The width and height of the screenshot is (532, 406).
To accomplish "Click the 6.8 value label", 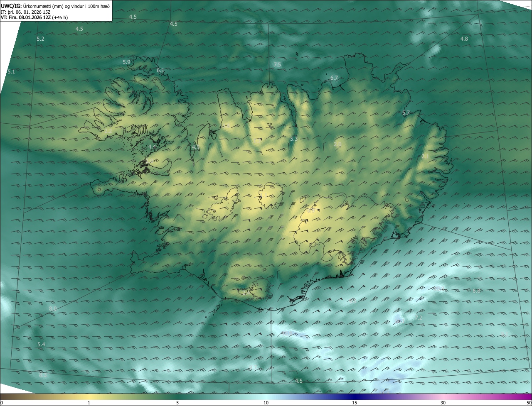I will click(x=476, y=291).
